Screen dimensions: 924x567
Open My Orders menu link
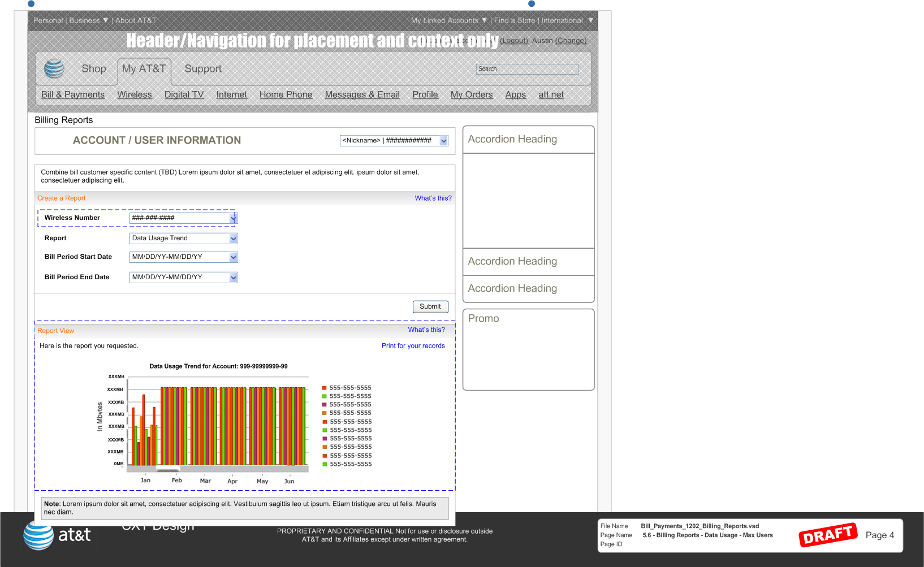point(472,94)
